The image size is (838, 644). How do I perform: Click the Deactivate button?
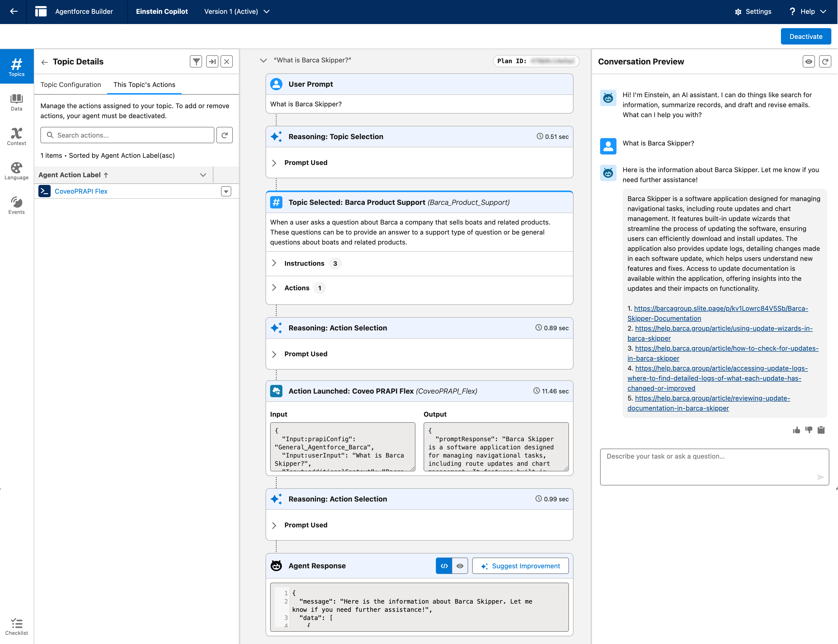tap(806, 36)
